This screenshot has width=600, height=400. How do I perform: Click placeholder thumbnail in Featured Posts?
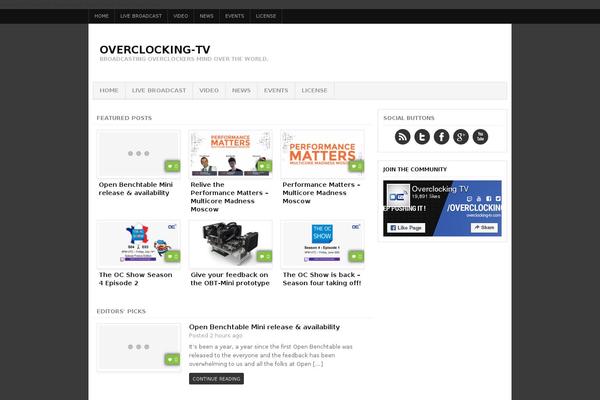139,153
